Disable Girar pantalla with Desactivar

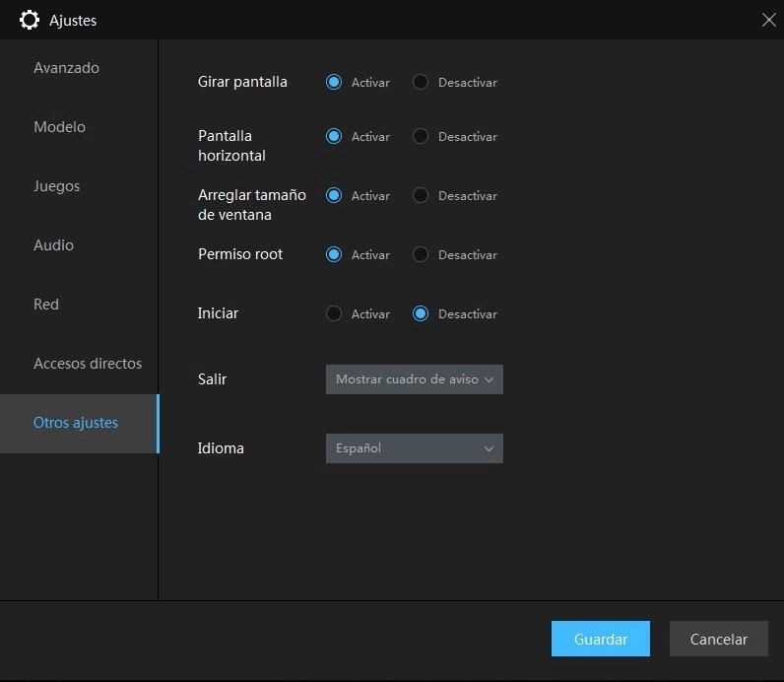(420, 82)
